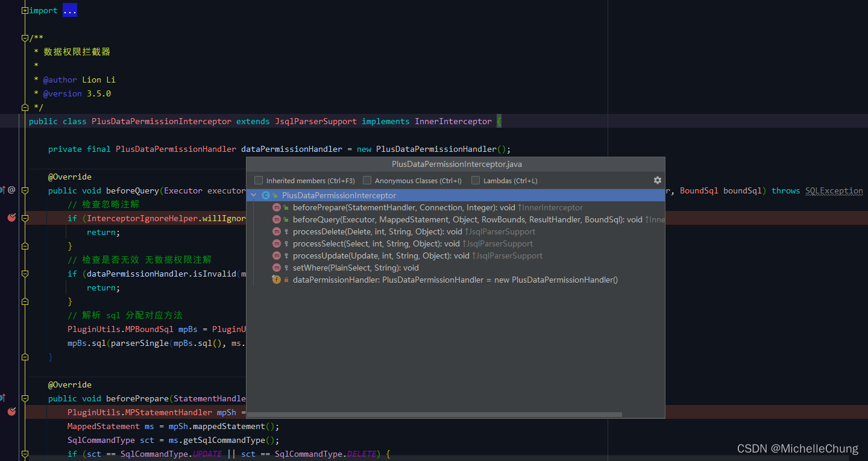Select beforePrepare method in structure list

click(455, 207)
